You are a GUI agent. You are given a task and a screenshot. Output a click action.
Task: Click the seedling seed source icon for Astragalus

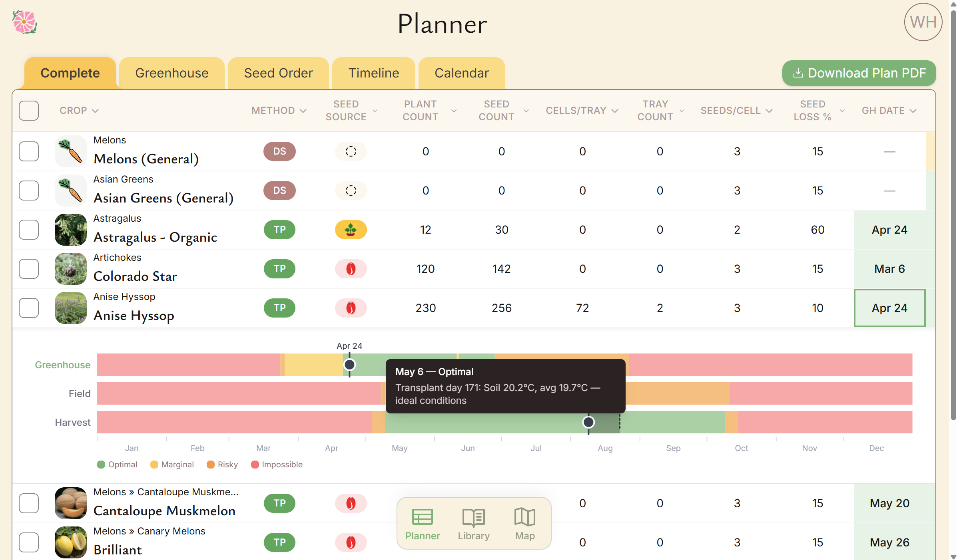(x=351, y=230)
